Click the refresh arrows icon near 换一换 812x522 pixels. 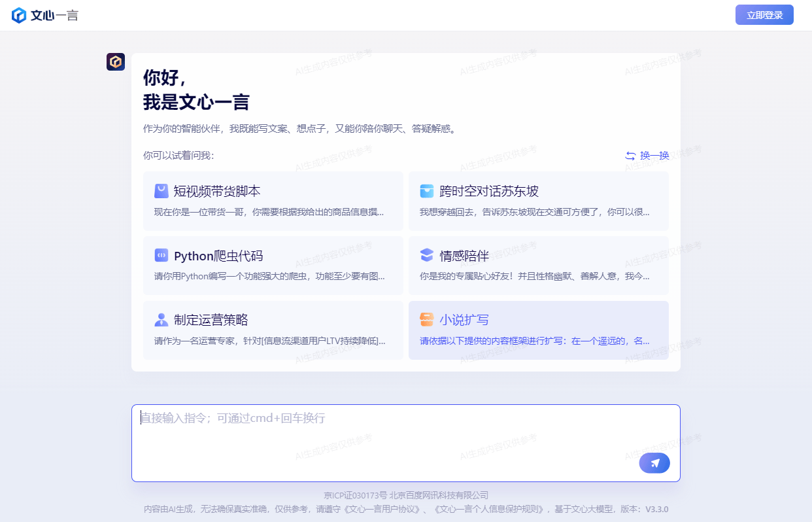(x=630, y=156)
